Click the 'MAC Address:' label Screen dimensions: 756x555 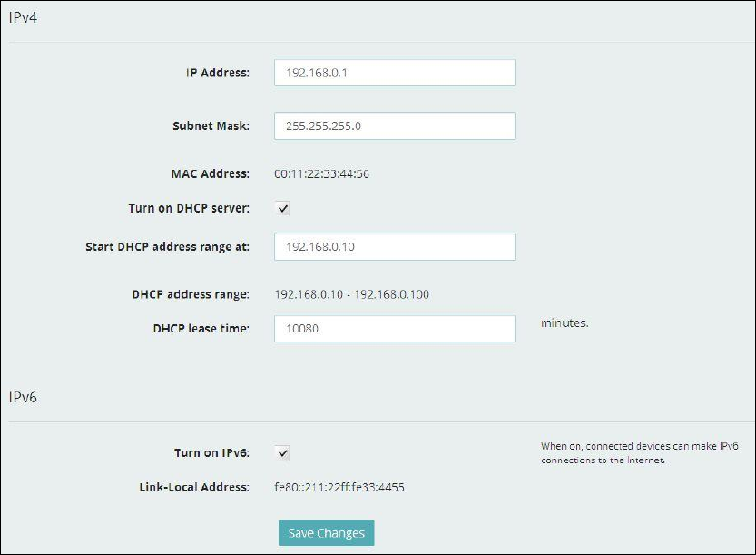tap(211, 173)
